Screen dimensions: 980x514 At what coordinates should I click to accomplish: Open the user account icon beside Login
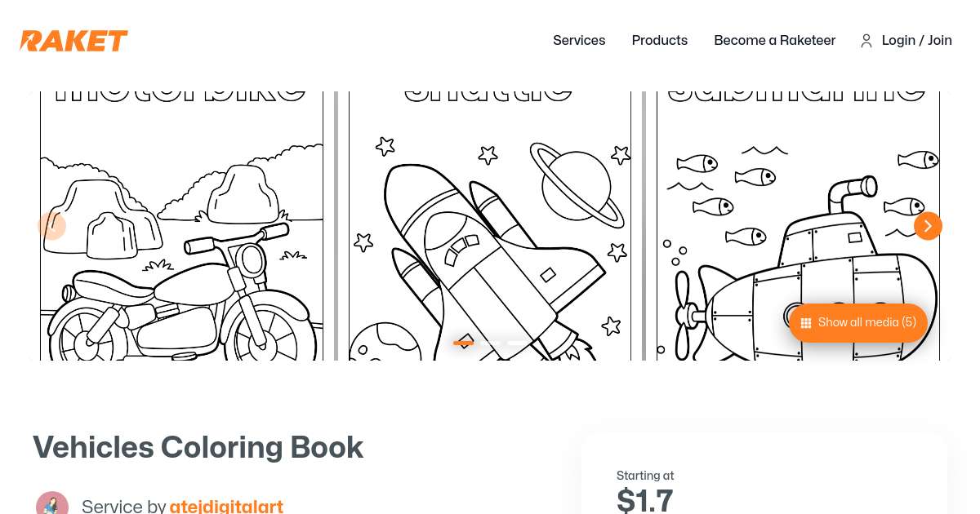point(866,40)
